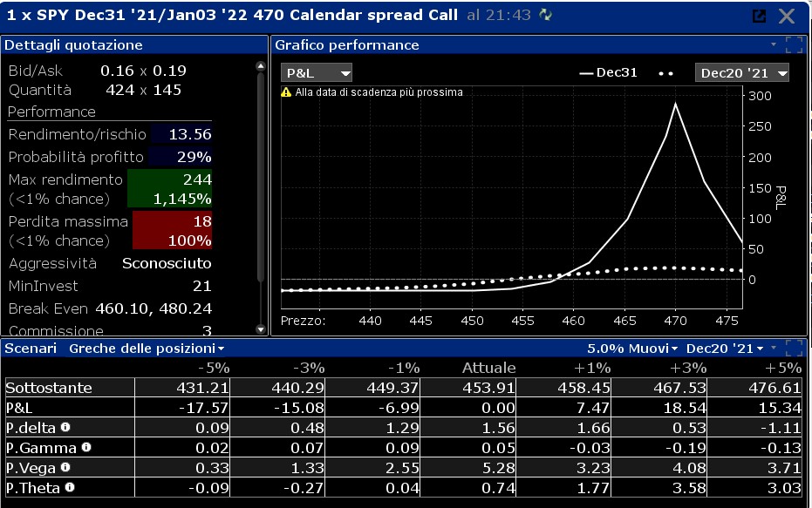Open the Dec20 '21 chart date dropdown
The height and width of the screenshot is (508, 812).
click(741, 73)
